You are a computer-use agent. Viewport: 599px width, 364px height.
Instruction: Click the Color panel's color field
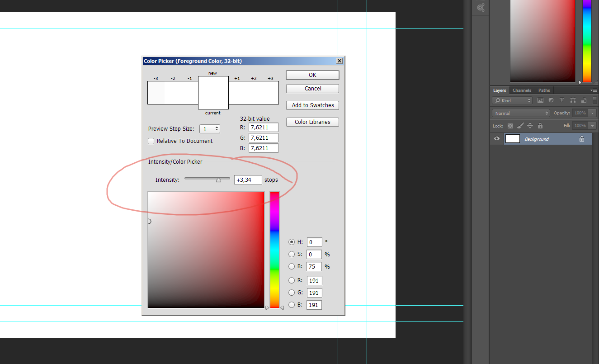(x=542, y=41)
